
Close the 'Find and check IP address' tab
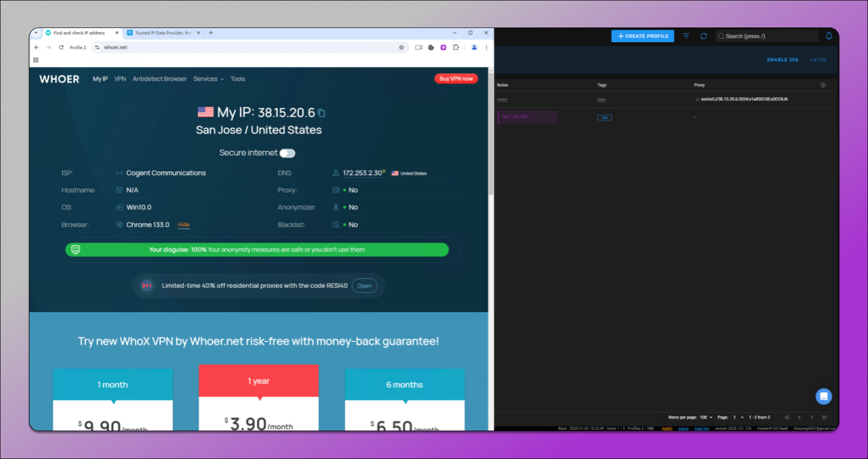coord(117,33)
